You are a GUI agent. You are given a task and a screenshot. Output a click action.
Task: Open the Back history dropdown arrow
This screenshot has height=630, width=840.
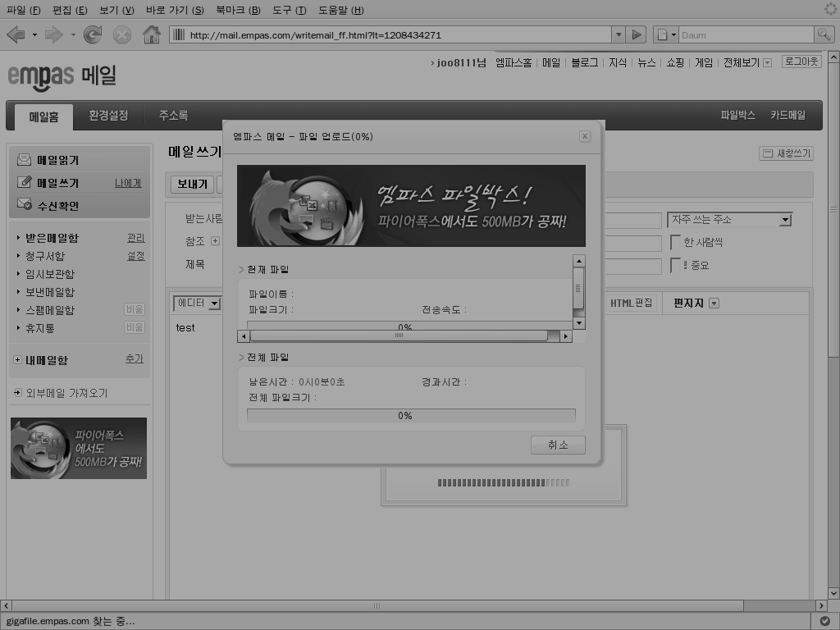click(34, 35)
